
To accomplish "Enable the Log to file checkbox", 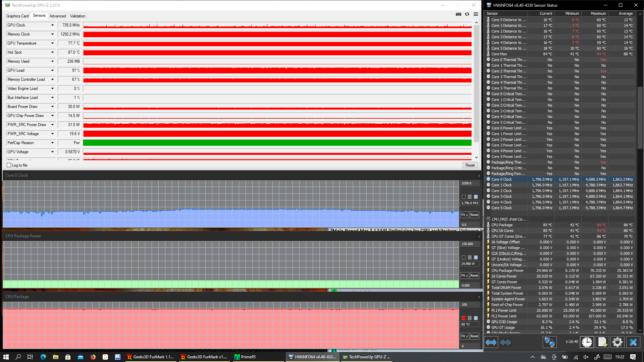I will tap(9, 165).
